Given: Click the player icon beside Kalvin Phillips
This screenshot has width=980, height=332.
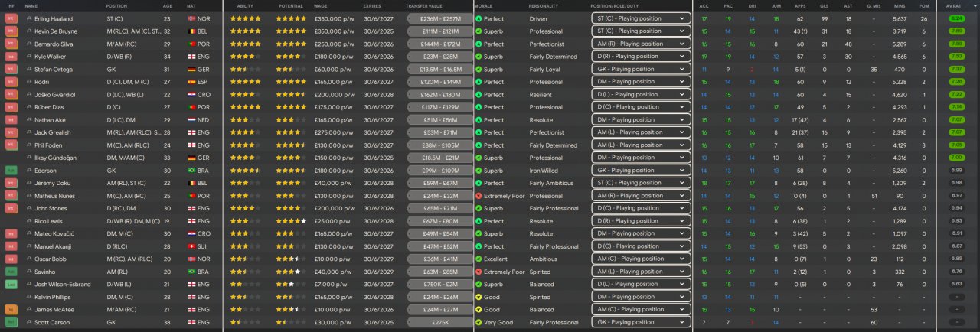Looking at the screenshot, I should coord(29,298).
